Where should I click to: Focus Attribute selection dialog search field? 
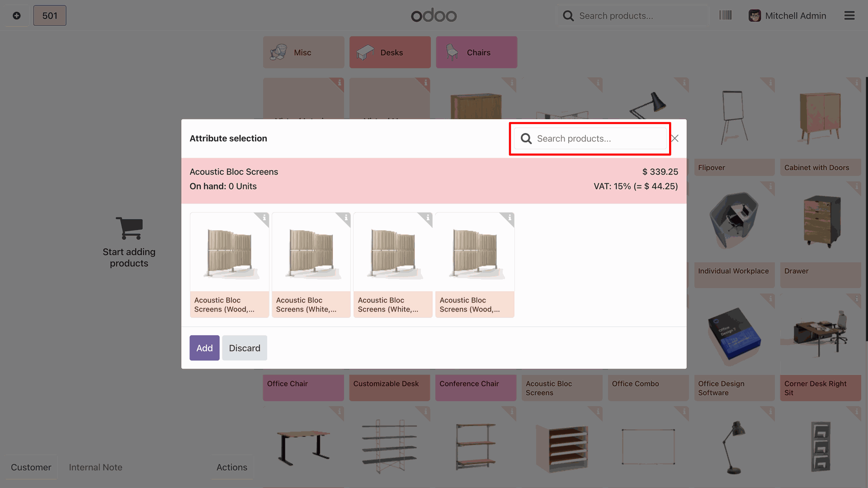590,138
